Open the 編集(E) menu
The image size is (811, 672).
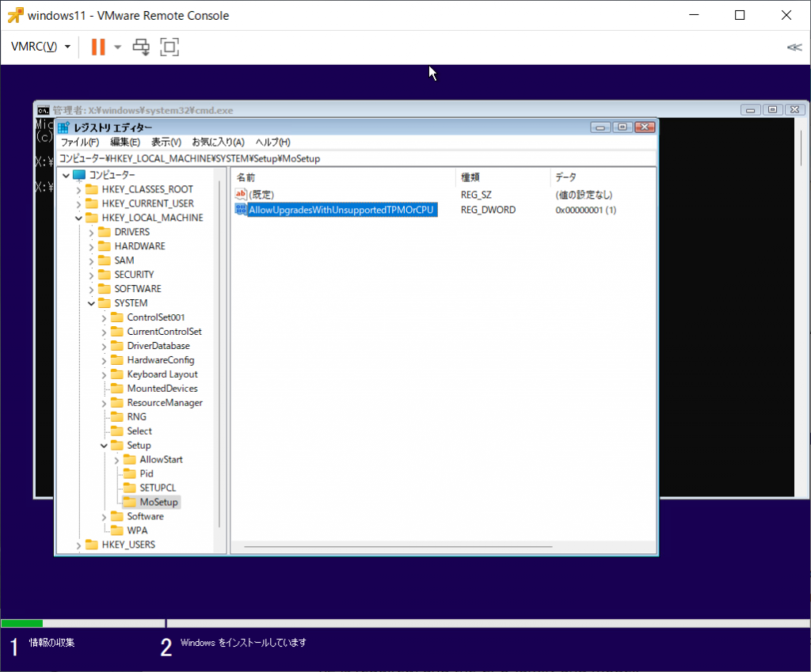124,142
